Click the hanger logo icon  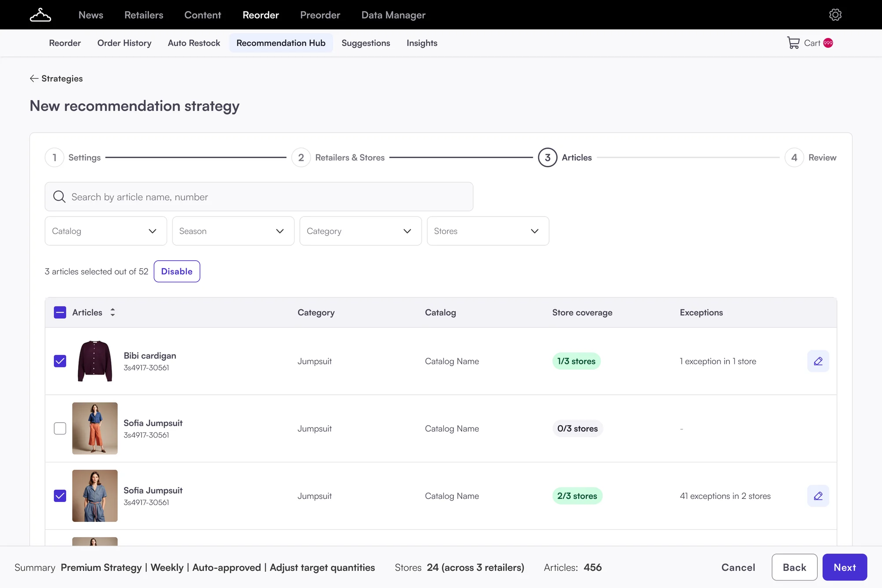tap(40, 15)
